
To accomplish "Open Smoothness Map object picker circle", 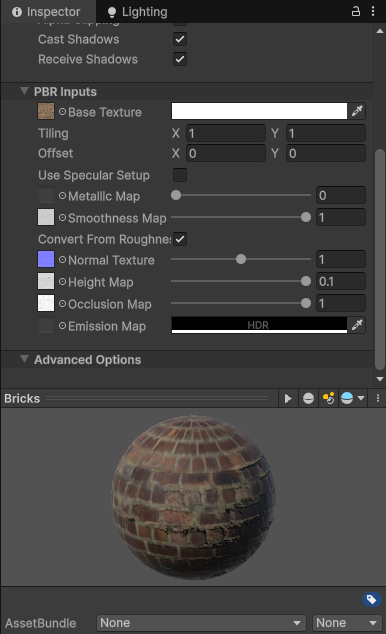I will pos(62,218).
